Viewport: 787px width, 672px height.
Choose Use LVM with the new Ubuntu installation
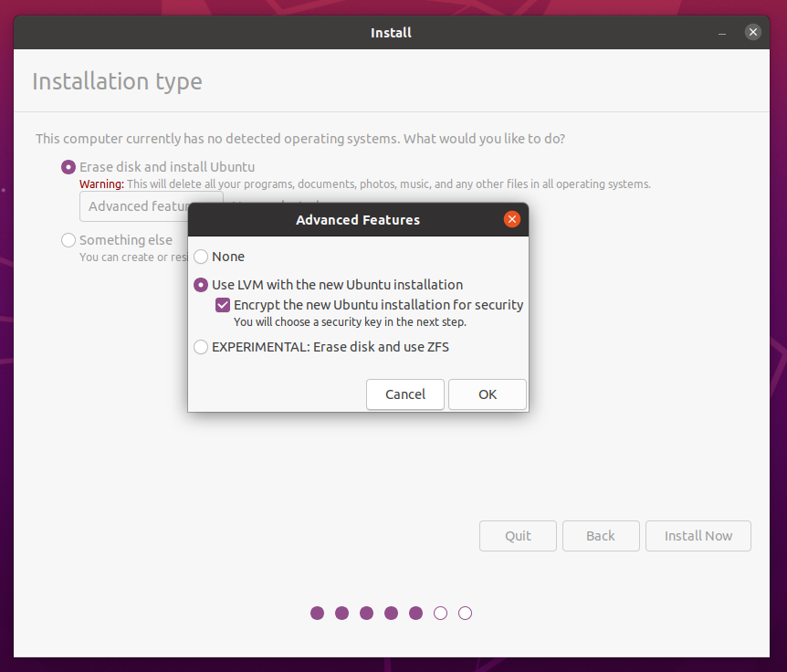click(x=201, y=285)
